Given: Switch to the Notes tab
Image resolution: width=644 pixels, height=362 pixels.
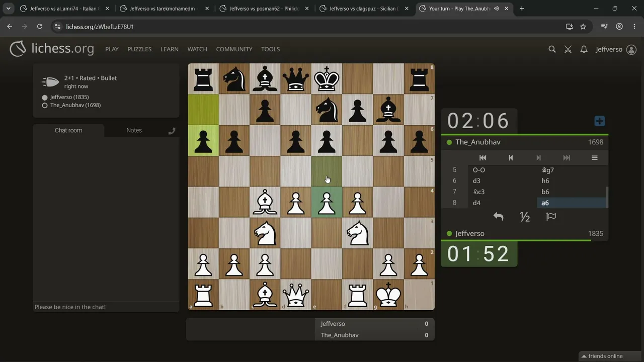Looking at the screenshot, I should (134, 130).
